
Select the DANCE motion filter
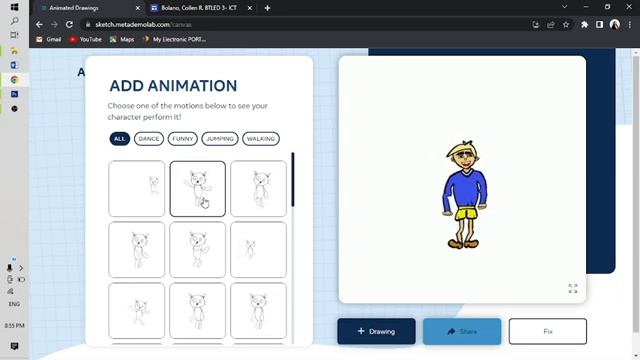click(149, 139)
